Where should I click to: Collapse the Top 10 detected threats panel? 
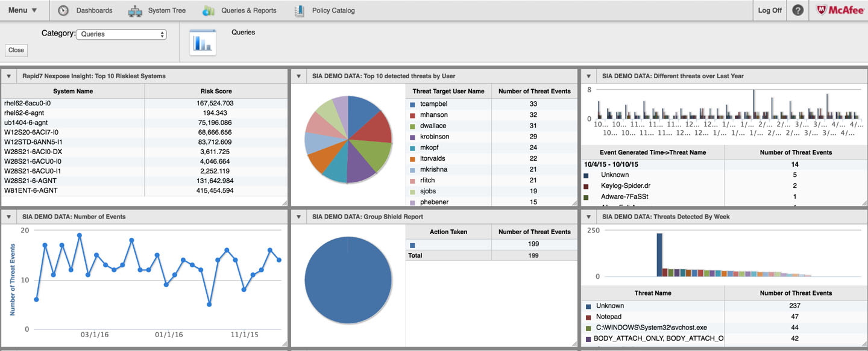[x=299, y=76]
